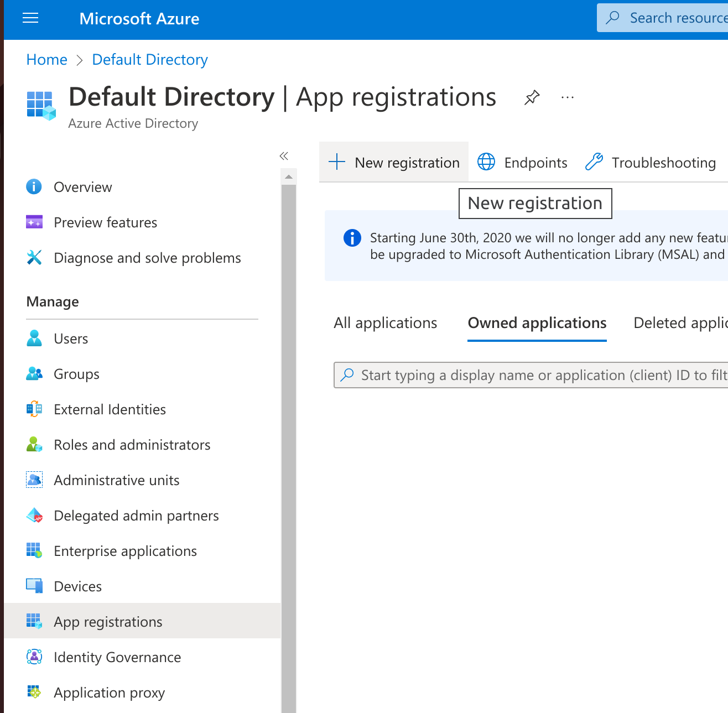Viewport: 728px width, 713px height.
Task: Open Enterprise applications
Action: [x=125, y=550]
